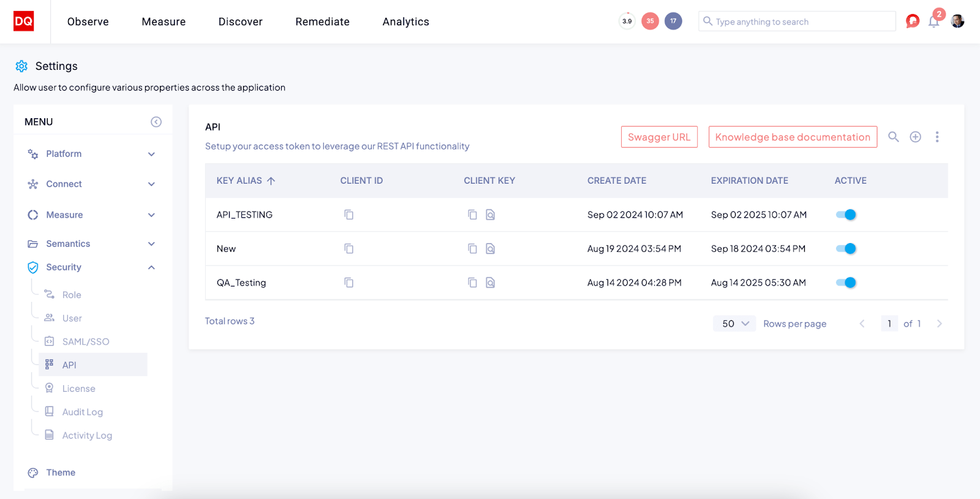Open the notifications bell
The width and height of the screenshot is (980, 499).
(x=933, y=22)
